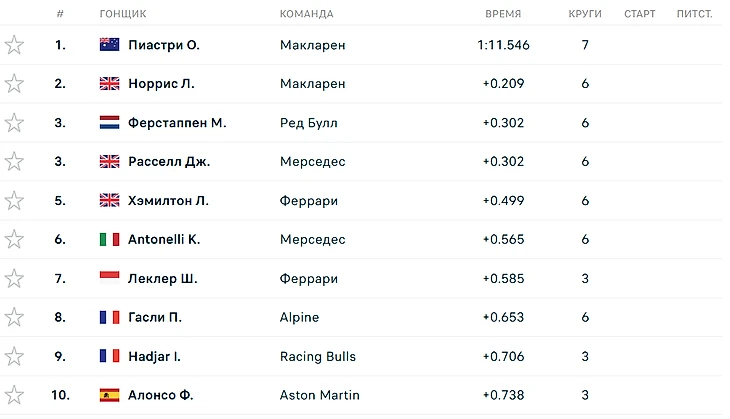Click Australian flag next to Piastri

(x=110, y=45)
